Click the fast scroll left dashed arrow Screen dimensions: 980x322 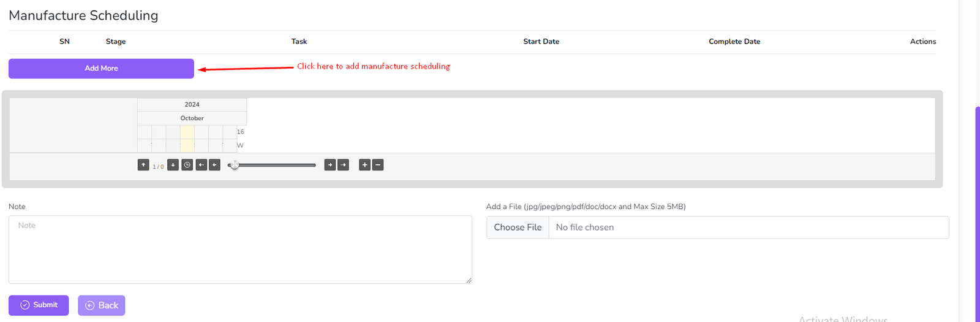click(202, 165)
